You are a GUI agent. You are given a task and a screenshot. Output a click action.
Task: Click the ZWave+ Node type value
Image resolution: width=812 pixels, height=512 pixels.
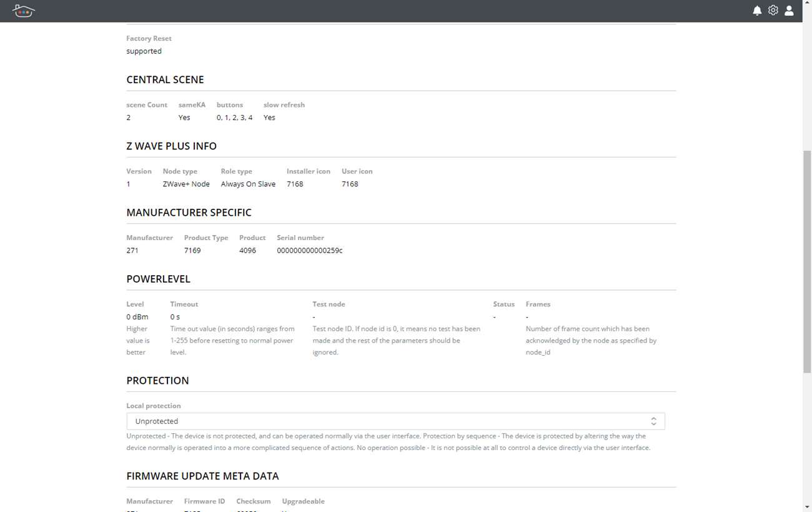(x=186, y=184)
